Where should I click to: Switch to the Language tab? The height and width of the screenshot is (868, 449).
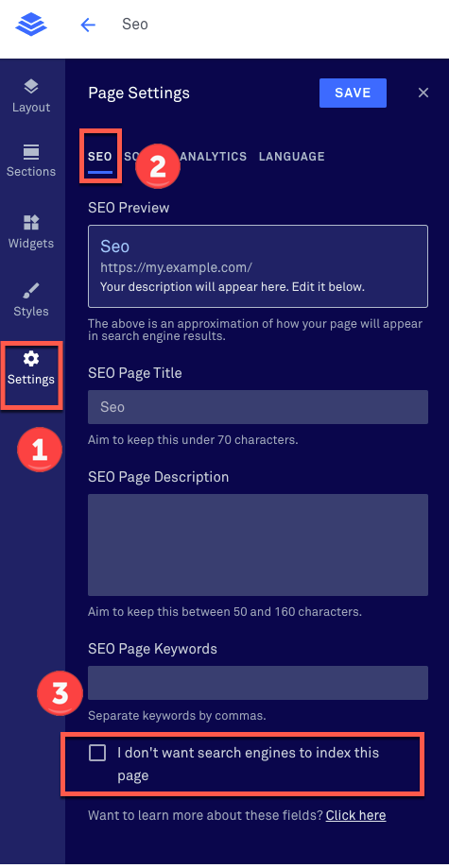tap(291, 157)
